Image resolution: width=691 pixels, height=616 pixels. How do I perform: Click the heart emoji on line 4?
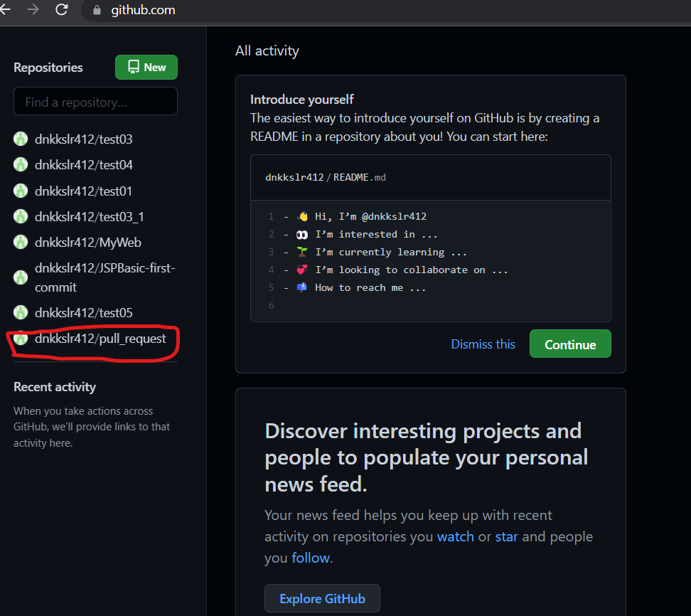(302, 270)
